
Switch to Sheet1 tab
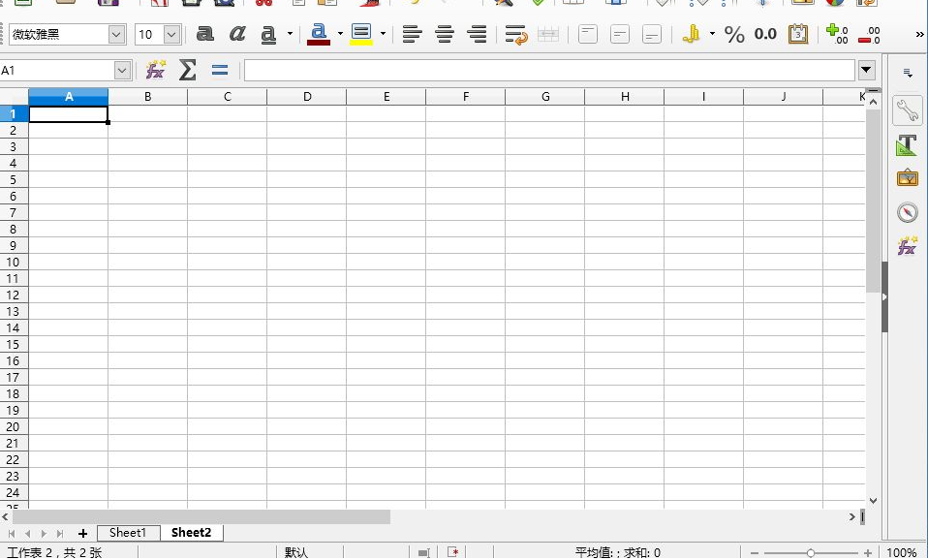[x=127, y=533]
